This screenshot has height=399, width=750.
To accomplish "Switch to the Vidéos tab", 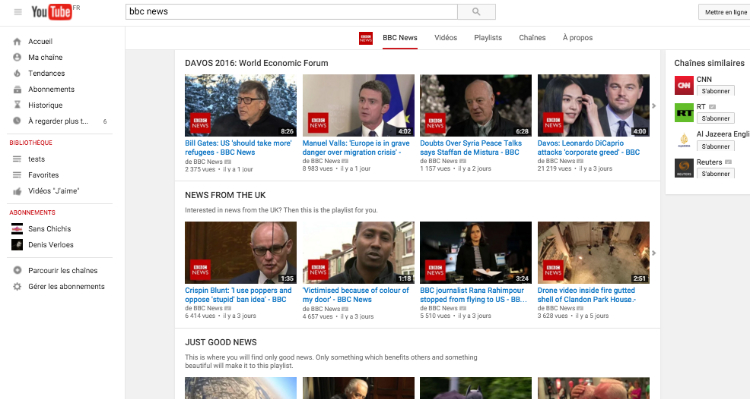I will click(x=445, y=38).
